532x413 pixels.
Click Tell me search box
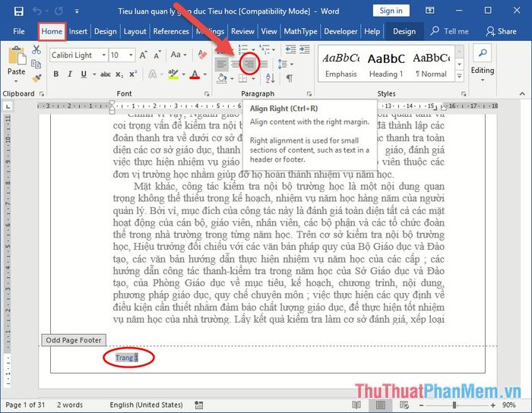[450, 32]
